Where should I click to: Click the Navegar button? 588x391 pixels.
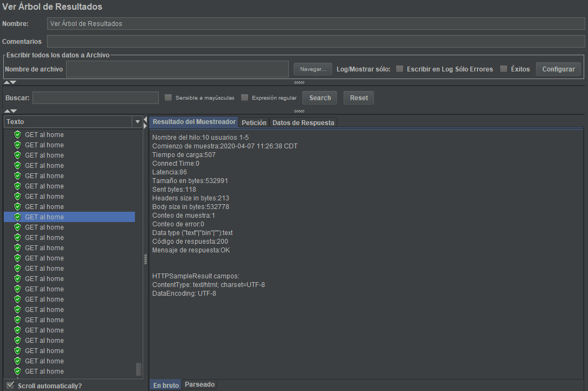[x=312, y=69]
